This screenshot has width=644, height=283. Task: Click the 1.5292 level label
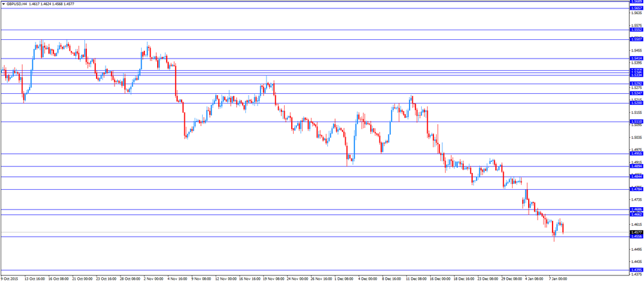[637, 84]
